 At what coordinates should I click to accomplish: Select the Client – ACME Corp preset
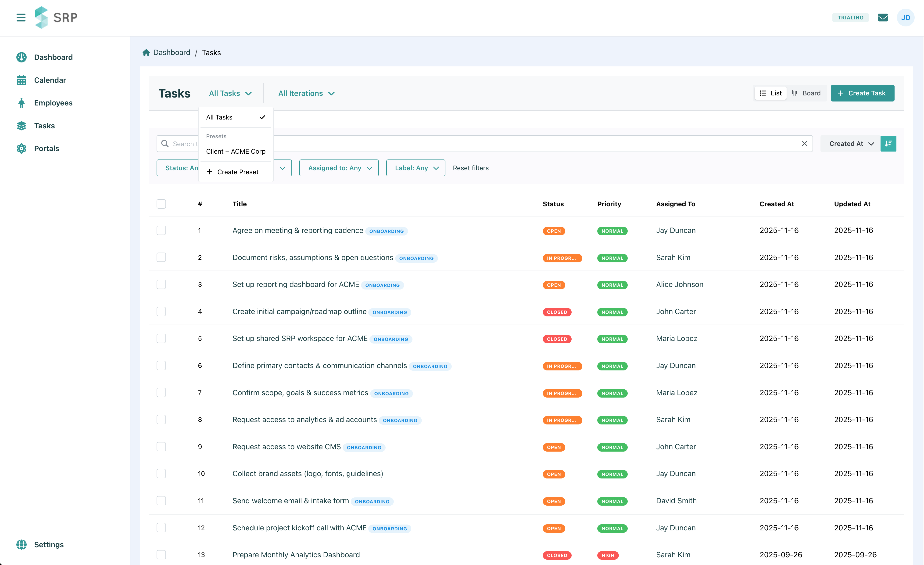pyautogui.click(x=236, y=151)
